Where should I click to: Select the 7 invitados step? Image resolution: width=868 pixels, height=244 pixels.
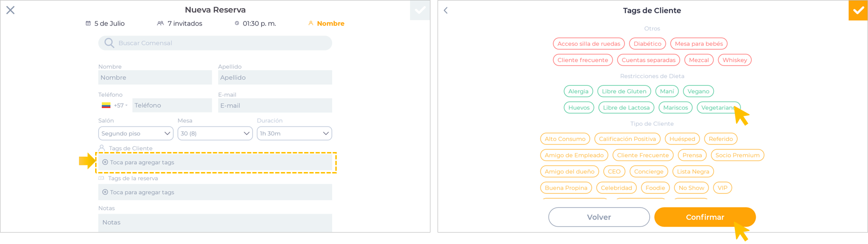click(x=185, y=23)
